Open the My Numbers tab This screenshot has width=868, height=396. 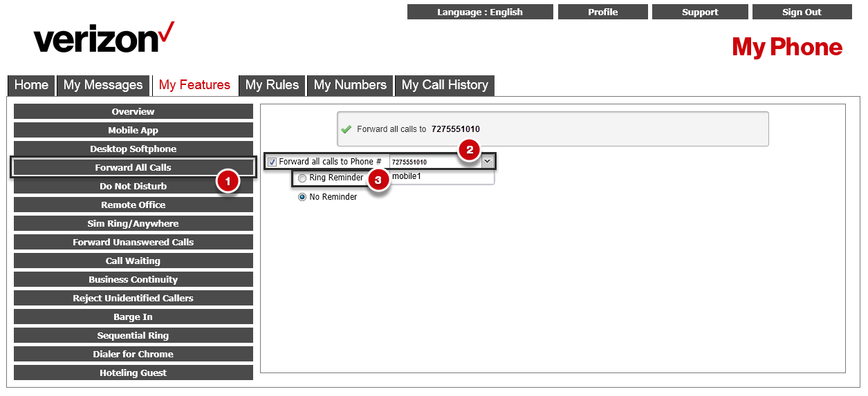(350, 85)
